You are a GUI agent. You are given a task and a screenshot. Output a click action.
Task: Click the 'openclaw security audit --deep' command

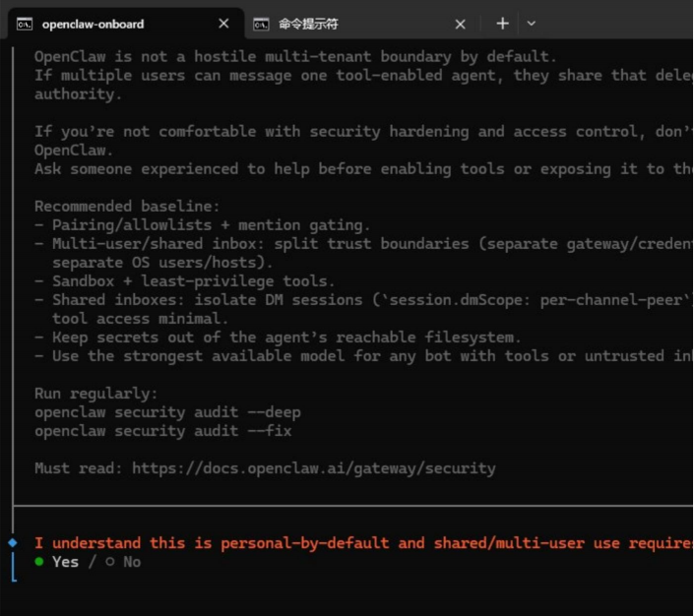[x=167, y=412]
